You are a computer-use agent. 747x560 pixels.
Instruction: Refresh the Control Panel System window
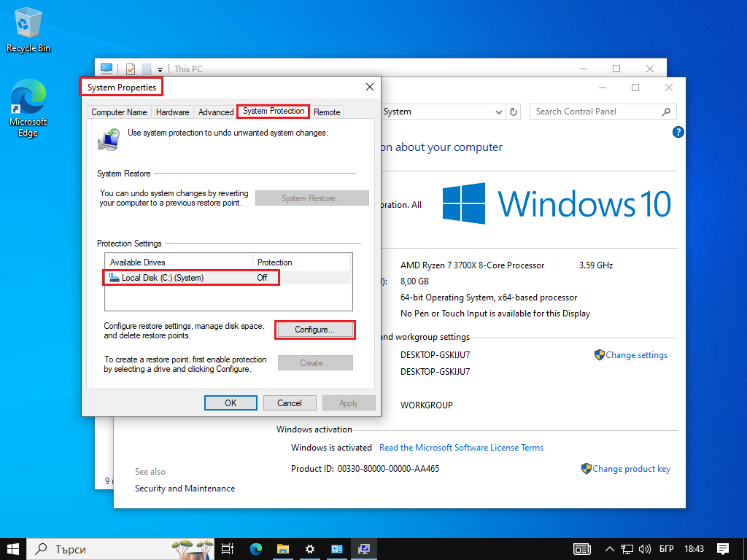click(x=513, y=112)
